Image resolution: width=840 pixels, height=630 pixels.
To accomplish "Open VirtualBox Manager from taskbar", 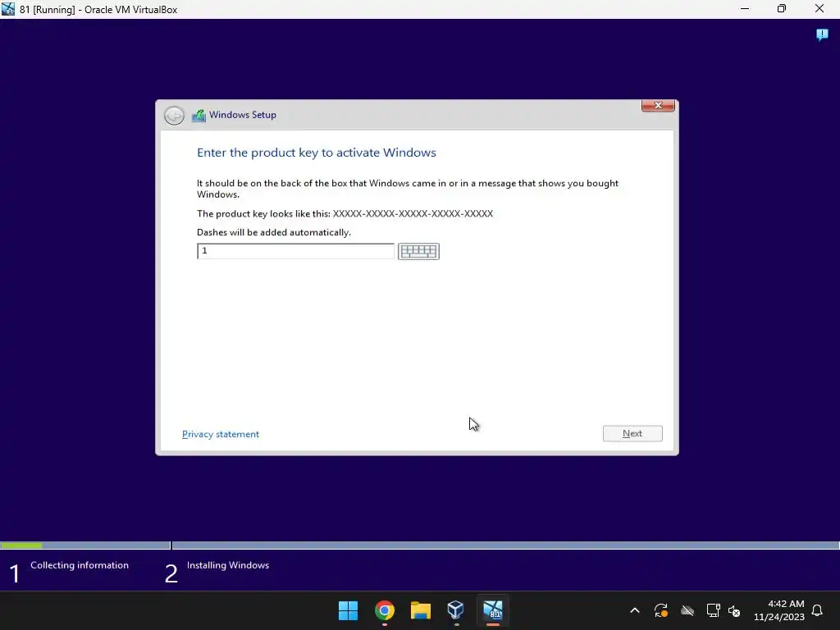I will (456, 610).
